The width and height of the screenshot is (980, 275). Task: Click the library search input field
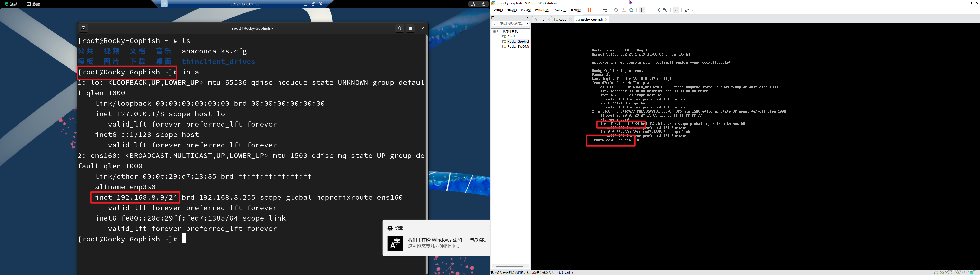pos(511,23)
